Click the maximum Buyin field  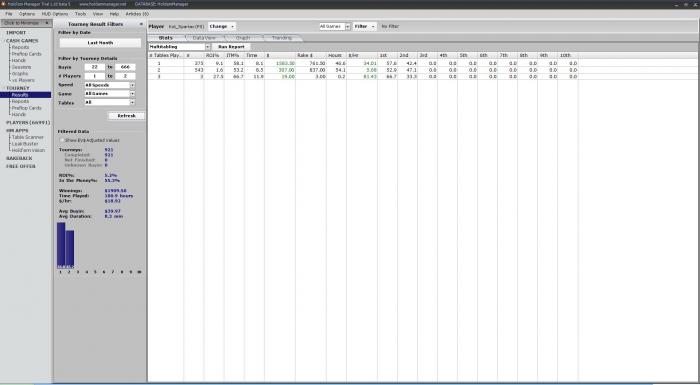pyautogui.click(x=125, y=67)
